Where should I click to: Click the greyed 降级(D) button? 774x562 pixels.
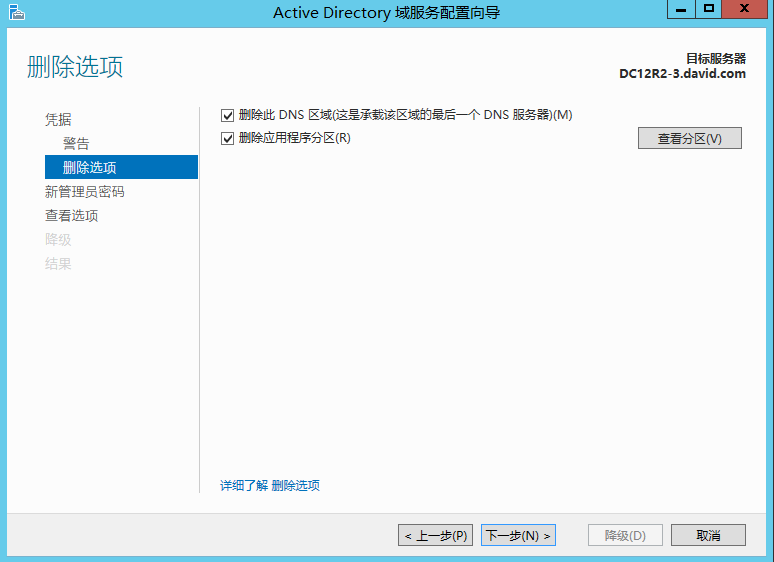coord(625,535)
